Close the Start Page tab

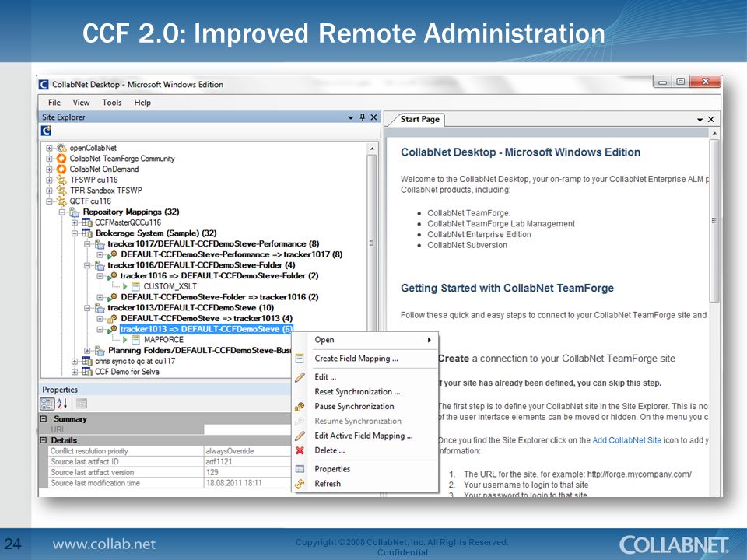pos(710,120)
